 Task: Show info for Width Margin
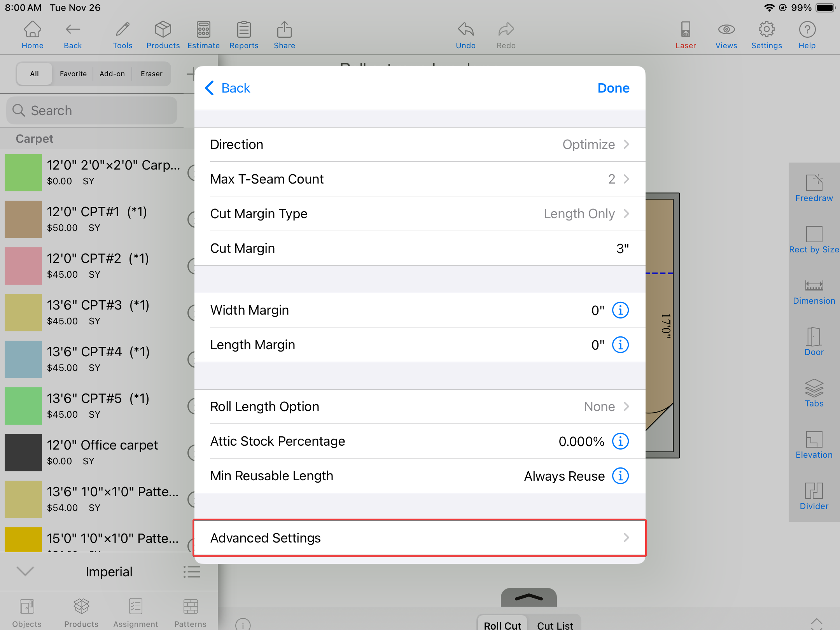pyautogui.click(x=620, y=310)
